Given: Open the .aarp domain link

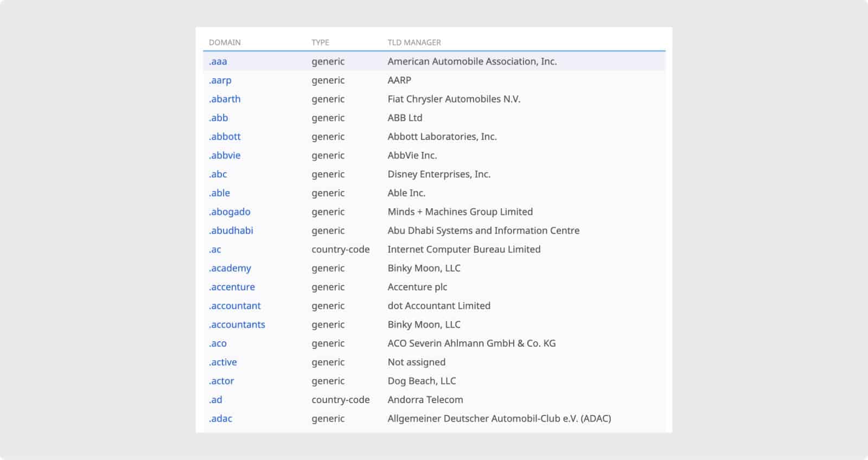Looking at the screenshot, I should [x=220, y=80].
